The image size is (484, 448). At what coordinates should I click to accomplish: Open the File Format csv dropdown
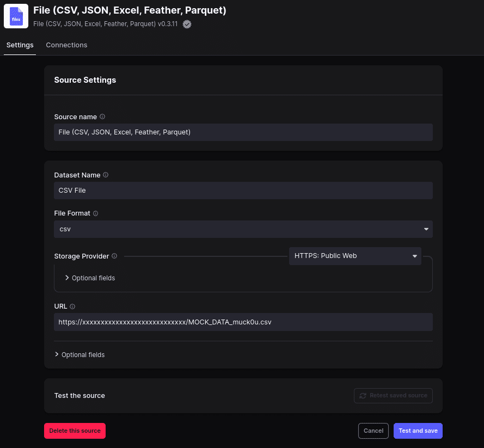243,229
